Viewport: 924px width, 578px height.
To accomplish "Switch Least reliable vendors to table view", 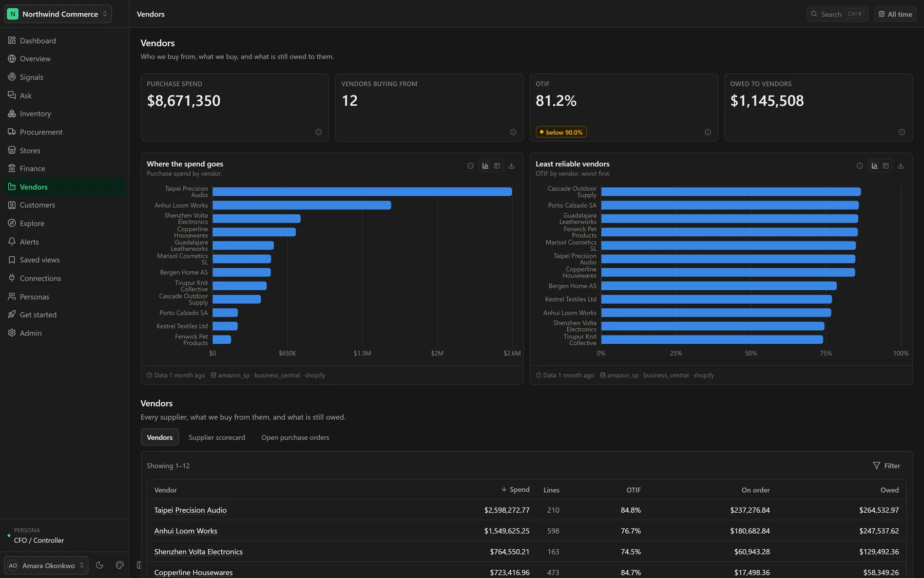I will click(886, 166).
